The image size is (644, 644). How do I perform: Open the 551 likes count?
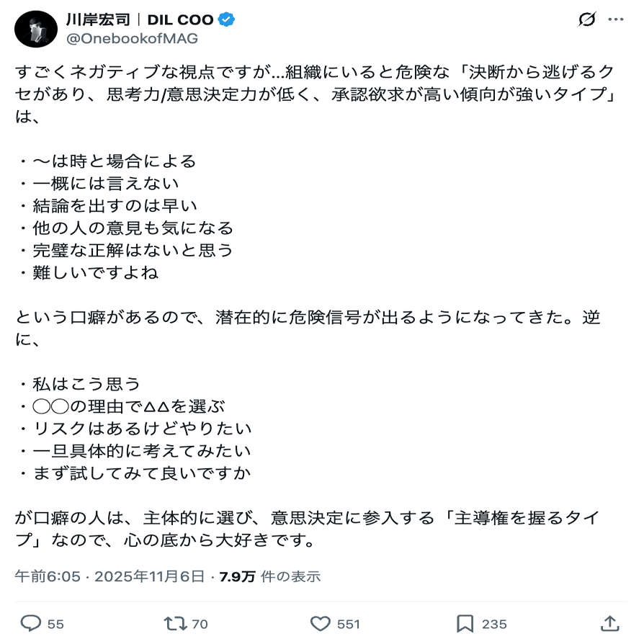tap(348, 625)
